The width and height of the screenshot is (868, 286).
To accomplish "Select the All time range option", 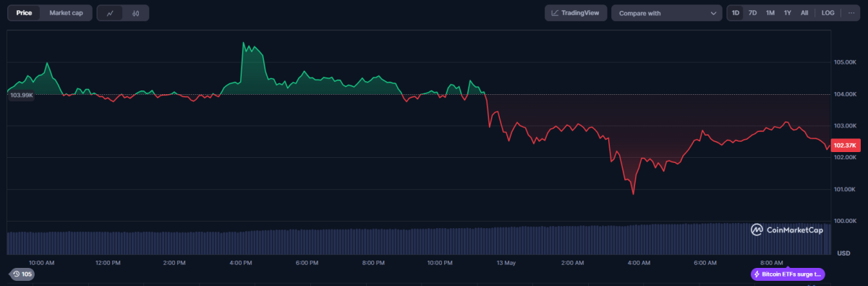I will tap(804, 13).
